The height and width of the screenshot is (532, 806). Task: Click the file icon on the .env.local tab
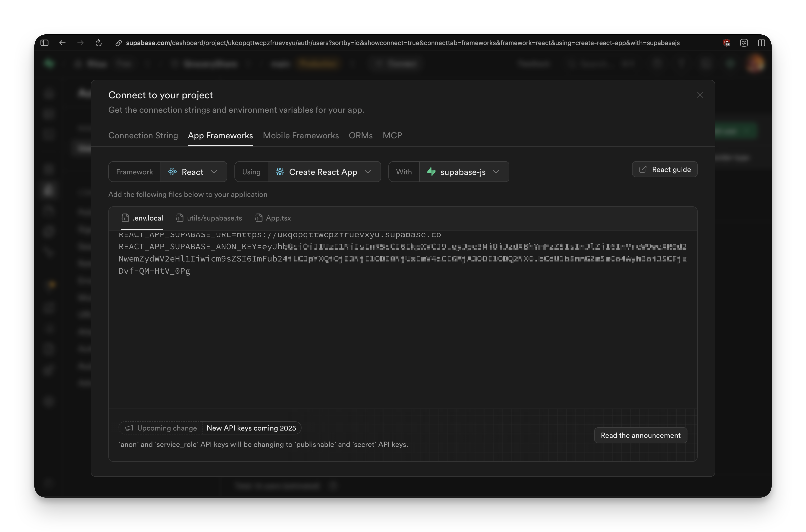[x=125, y=218]
